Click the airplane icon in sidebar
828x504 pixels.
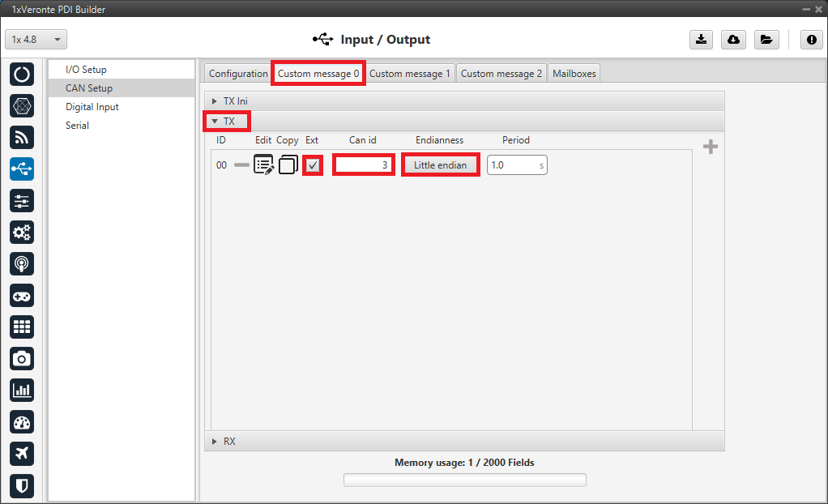tap(22, 454)
